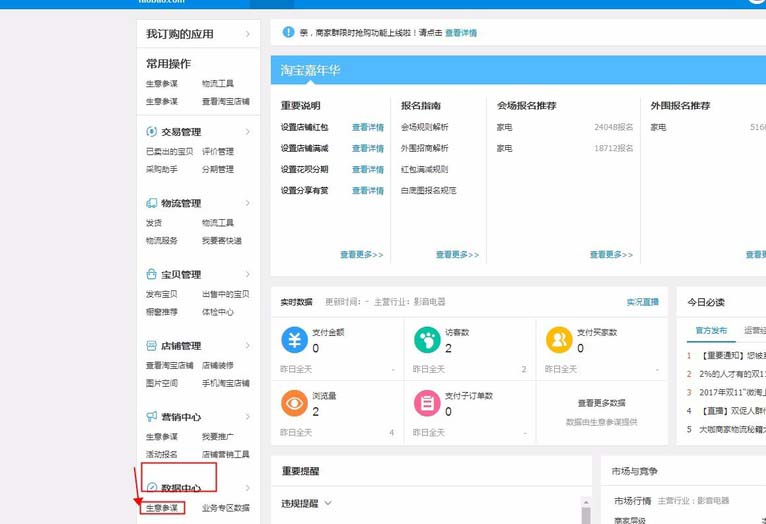
Task: Open 我要寄快递 in the sidebar
Action: (x=222, y=241)
